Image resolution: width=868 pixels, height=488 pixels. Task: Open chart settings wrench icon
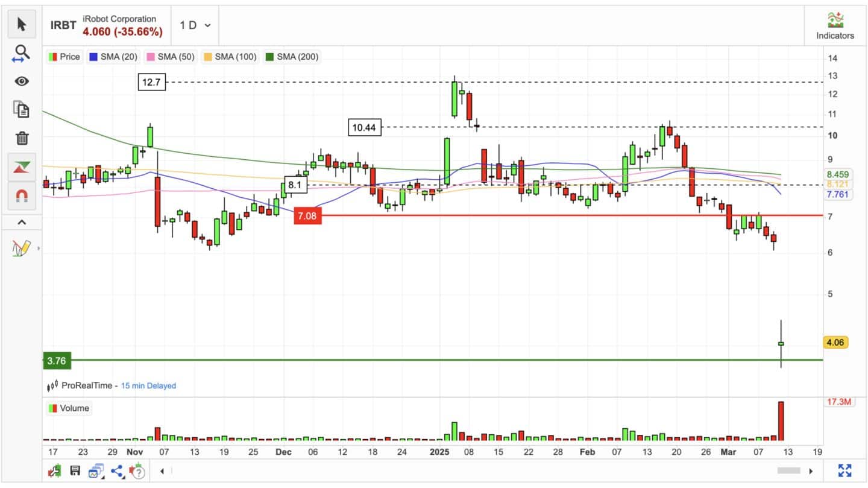point(55,471)
